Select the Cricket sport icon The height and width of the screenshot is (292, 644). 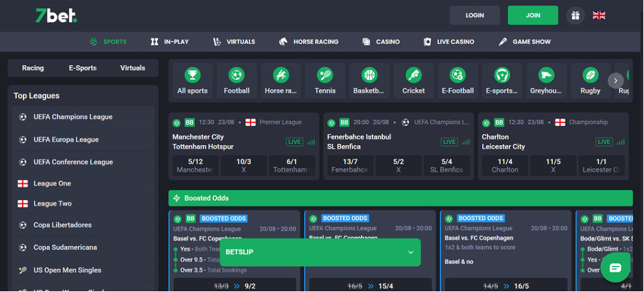click(413, 80)
